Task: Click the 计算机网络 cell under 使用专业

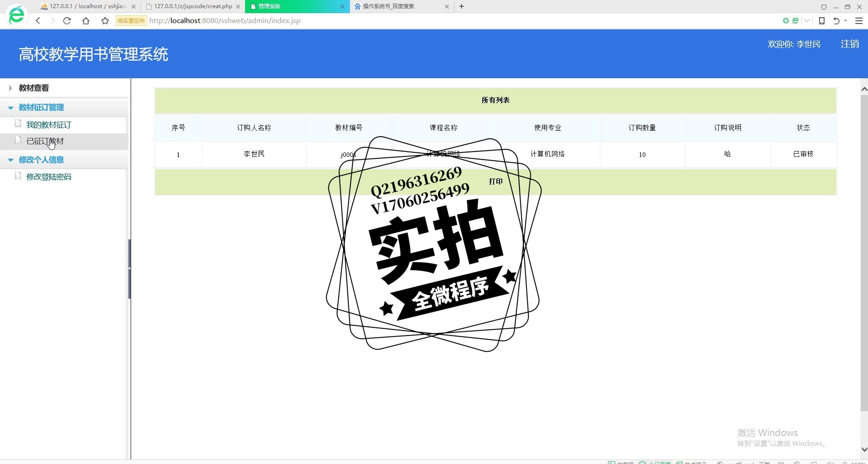Action: tap(547, 154)
